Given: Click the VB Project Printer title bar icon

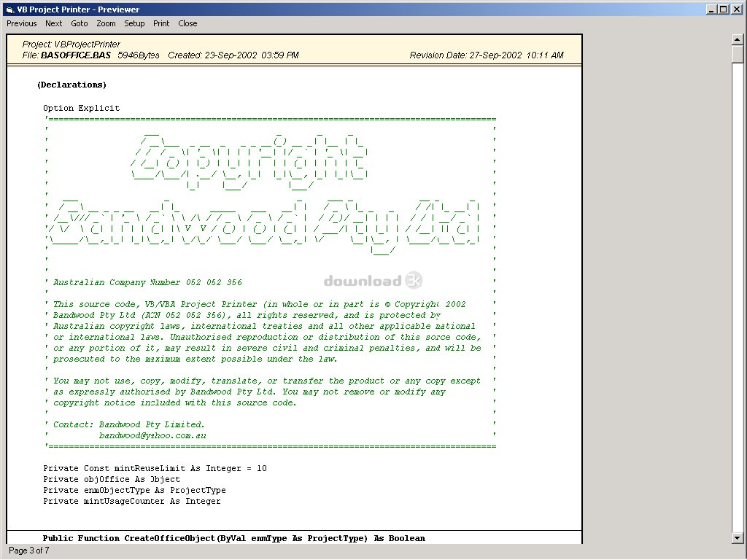Looking at the screenshot, I should click(x=10, y=9).
